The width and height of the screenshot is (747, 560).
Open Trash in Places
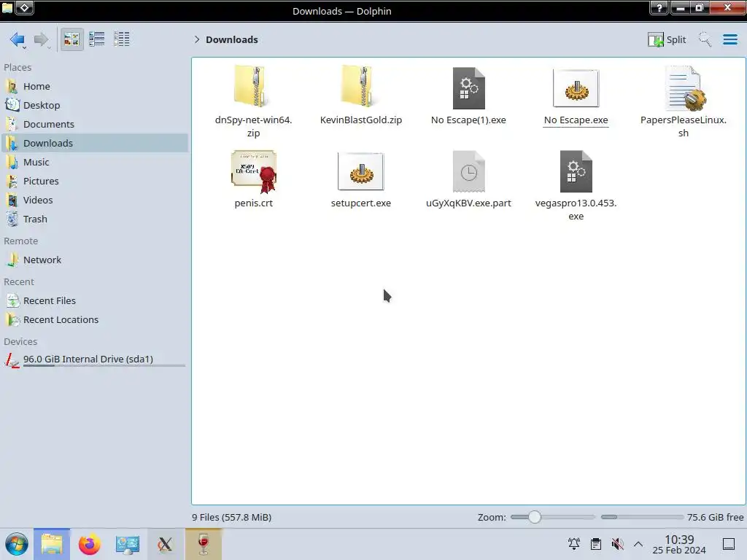pyautogui.click(x=94, y=219)
